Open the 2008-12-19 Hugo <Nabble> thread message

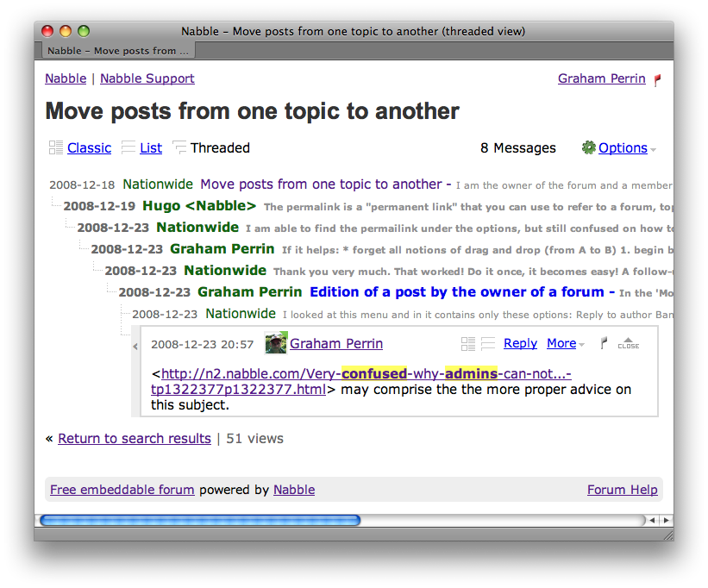coord(199,206)
